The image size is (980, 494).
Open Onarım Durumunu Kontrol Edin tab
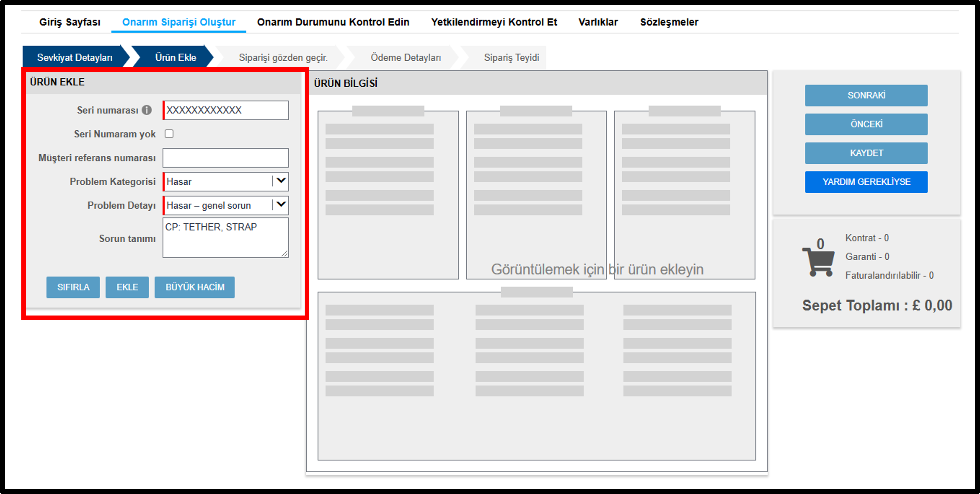[x=333, y=22]
